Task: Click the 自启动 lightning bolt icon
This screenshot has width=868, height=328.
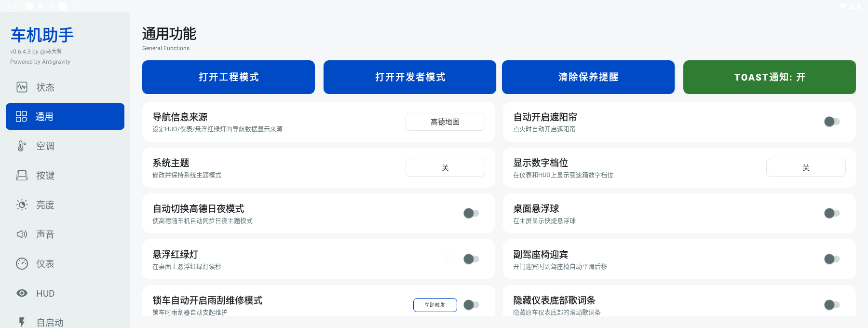Action: coord(22,322)
